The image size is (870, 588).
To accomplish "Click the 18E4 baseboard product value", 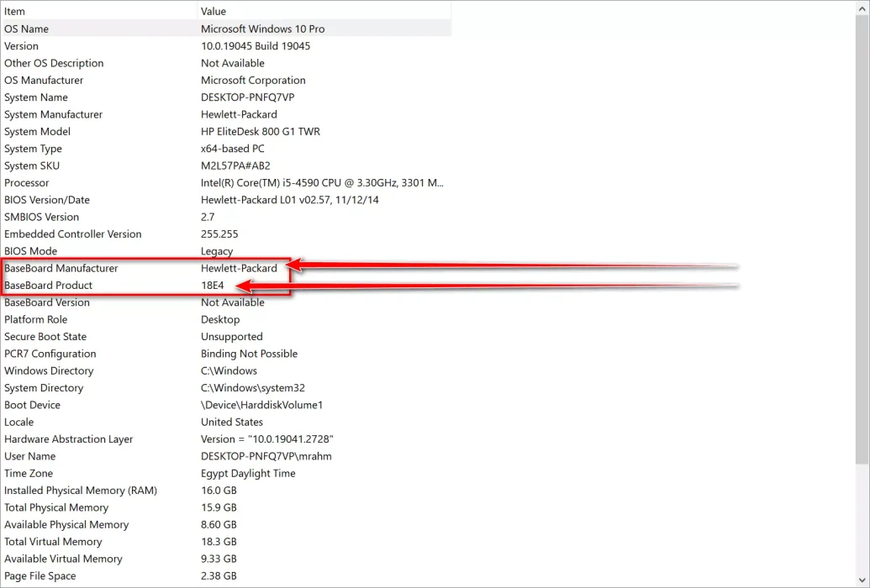I will click(213, 285).
